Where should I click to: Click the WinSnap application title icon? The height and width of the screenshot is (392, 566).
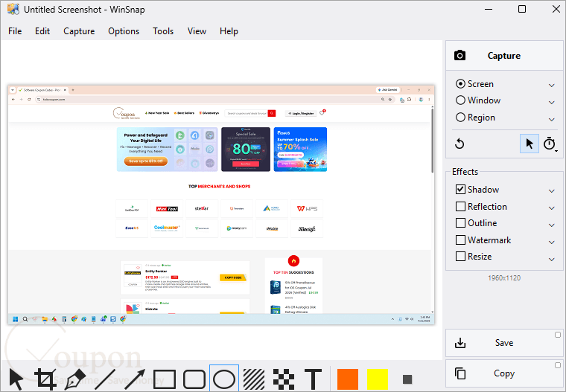(x=13, y=10)
